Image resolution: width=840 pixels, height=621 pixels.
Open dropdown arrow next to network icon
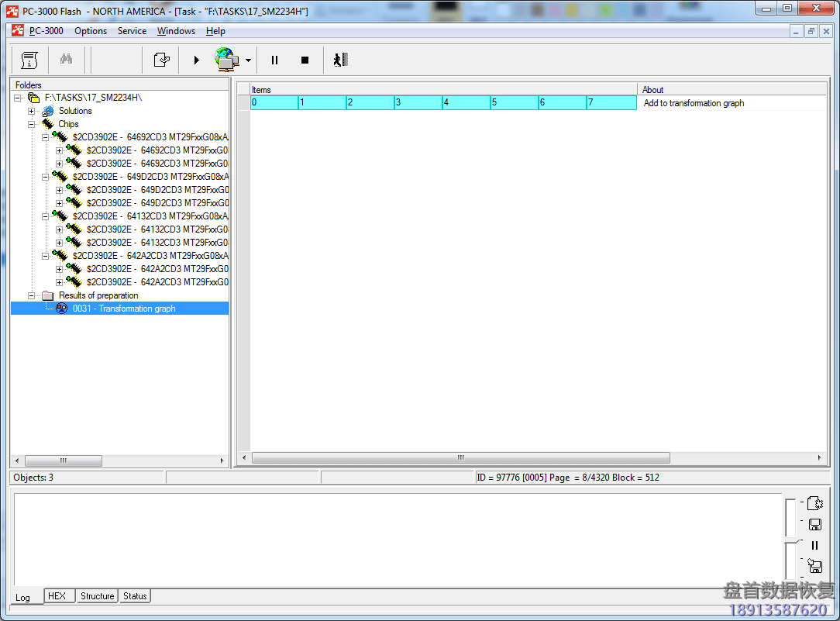click(248, 60)
